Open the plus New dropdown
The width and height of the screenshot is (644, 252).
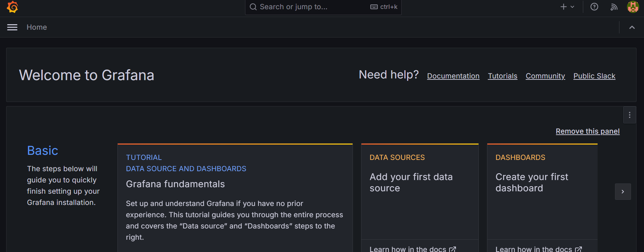pos(567,7)
